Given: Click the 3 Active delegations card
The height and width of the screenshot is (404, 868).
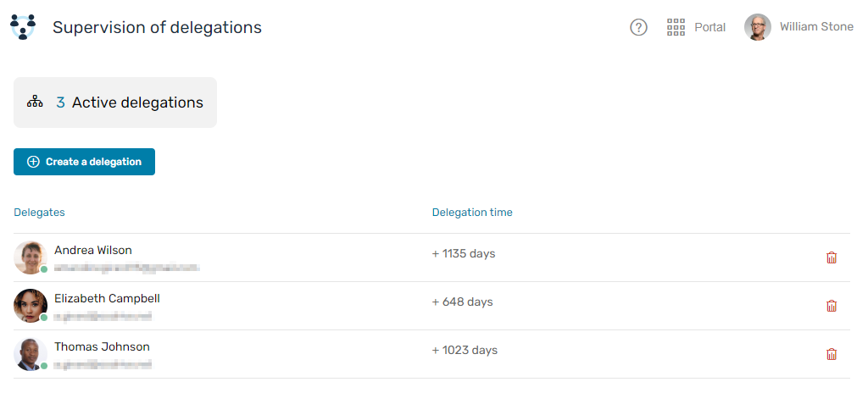Looking at the screenshot, I should tap(115, 102).
